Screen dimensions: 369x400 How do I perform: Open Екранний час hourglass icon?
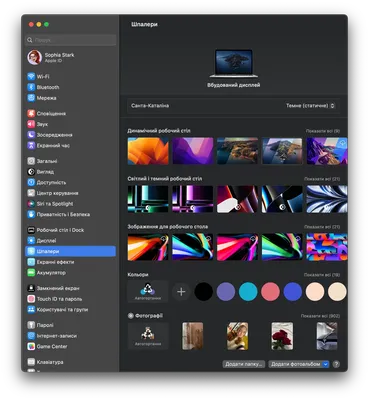31,145
